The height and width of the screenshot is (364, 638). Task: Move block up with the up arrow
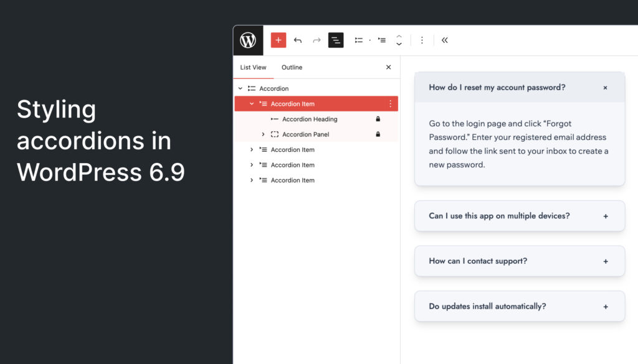(399, 36)
